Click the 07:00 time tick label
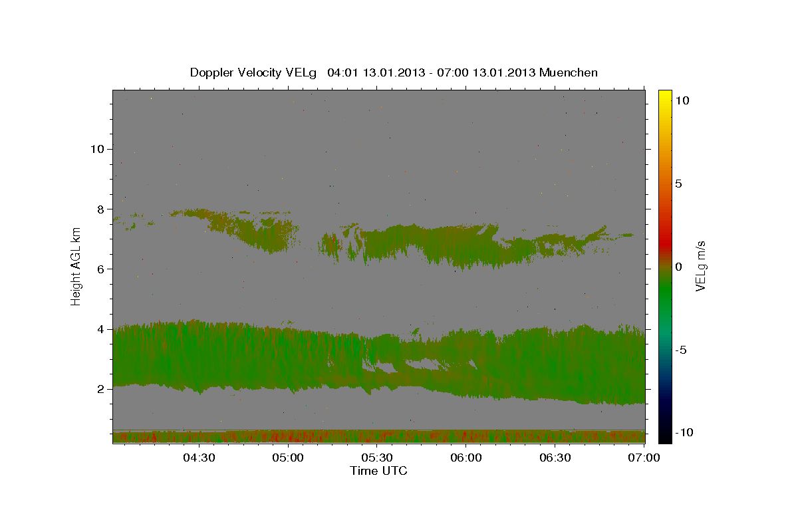Viewport: 798px width, 532px height. [644, 458]
